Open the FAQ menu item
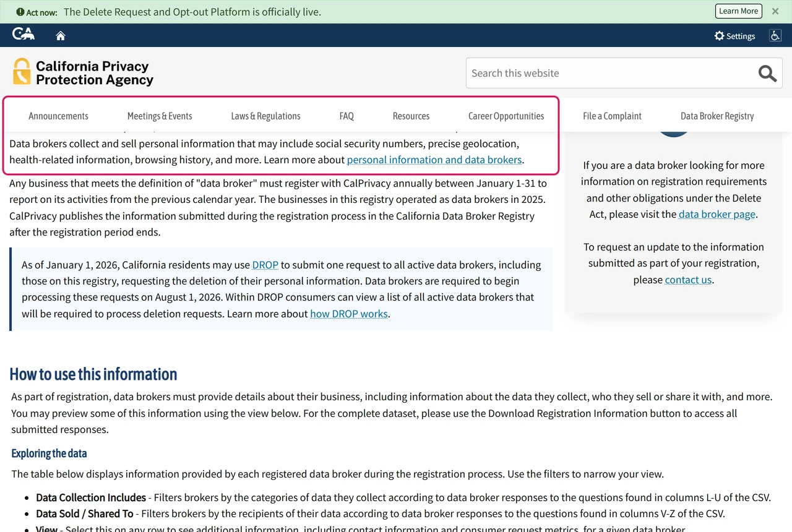The height and width of the screenshot is (532, 792). click(x=346, y=116)
